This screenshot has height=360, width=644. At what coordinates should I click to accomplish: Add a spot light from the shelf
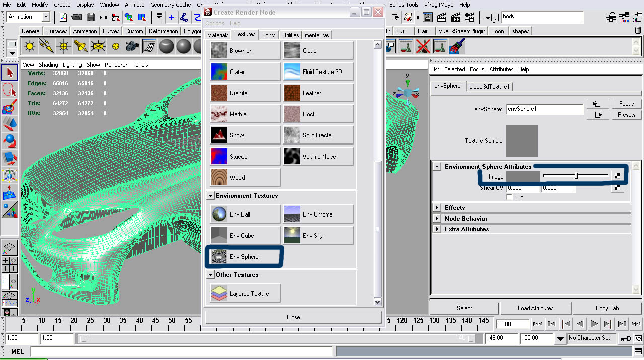tap(80, 47)
